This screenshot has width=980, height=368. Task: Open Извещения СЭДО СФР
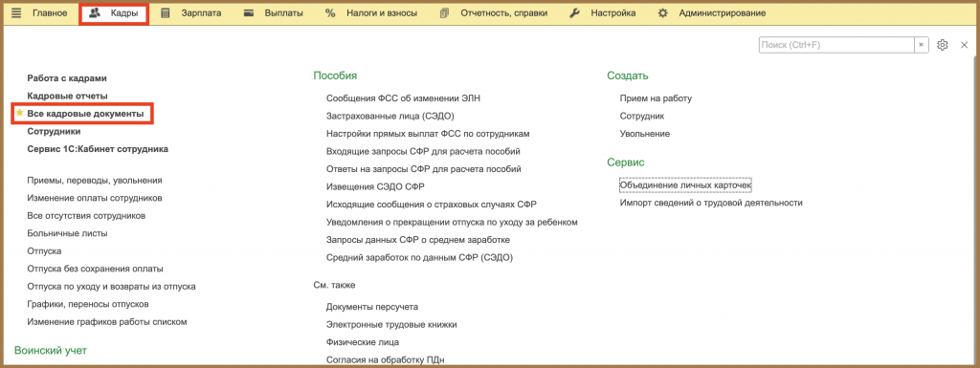pos(375,186)
